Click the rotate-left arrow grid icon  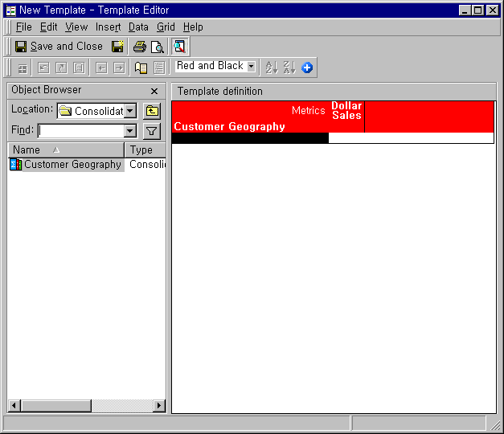coord(43,68)
